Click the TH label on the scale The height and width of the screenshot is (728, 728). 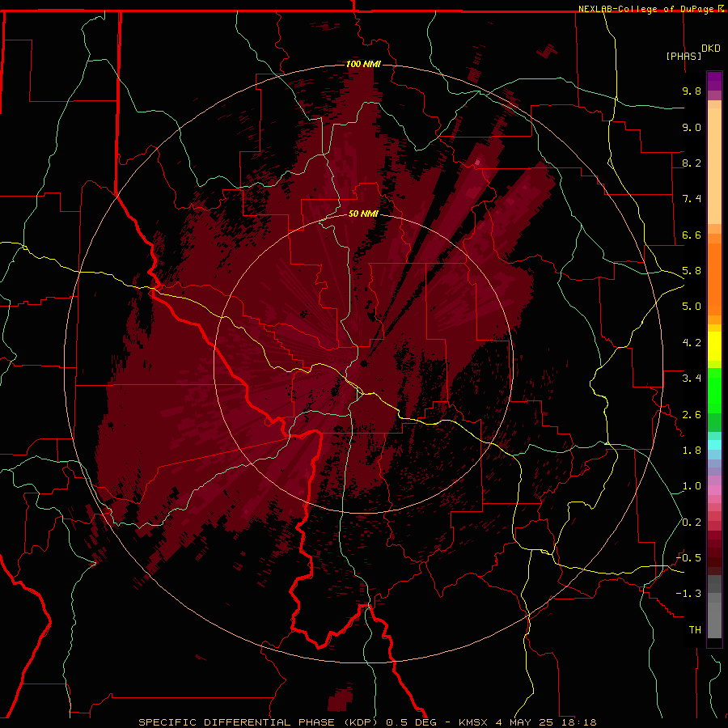tap(695, 630)
